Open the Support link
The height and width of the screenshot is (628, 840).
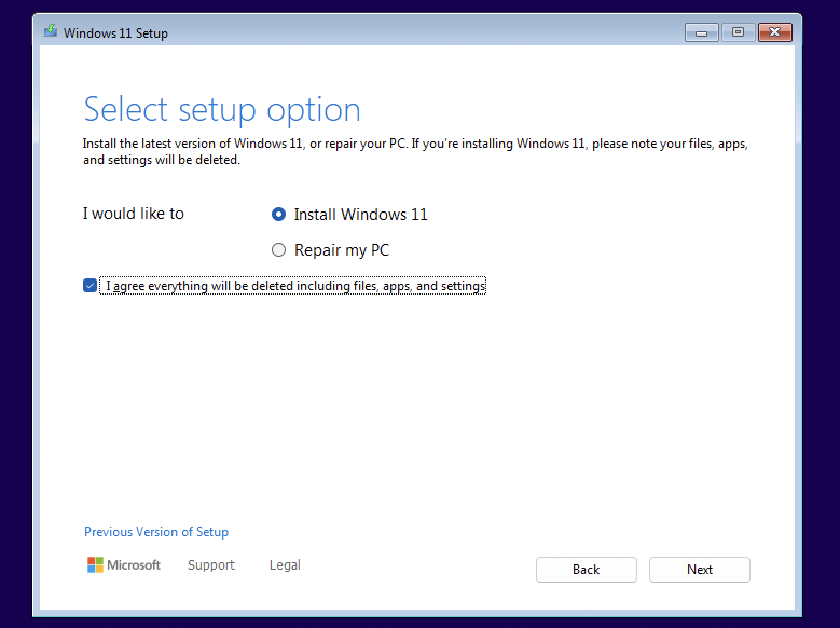(211, 565)
